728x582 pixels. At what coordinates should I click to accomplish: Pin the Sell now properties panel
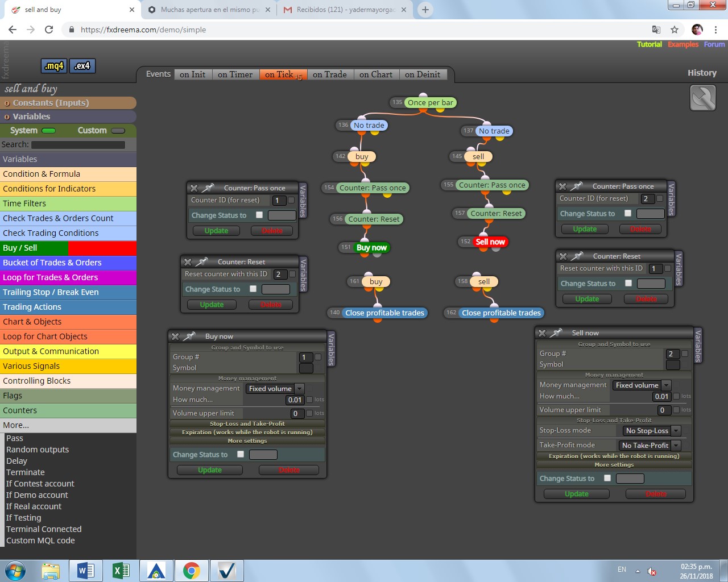click(x=556, y=332)
